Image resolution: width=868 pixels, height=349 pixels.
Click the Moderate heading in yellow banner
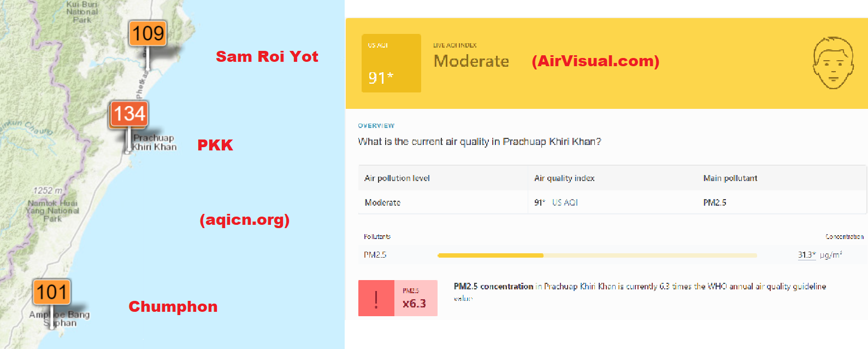point(471,61)
